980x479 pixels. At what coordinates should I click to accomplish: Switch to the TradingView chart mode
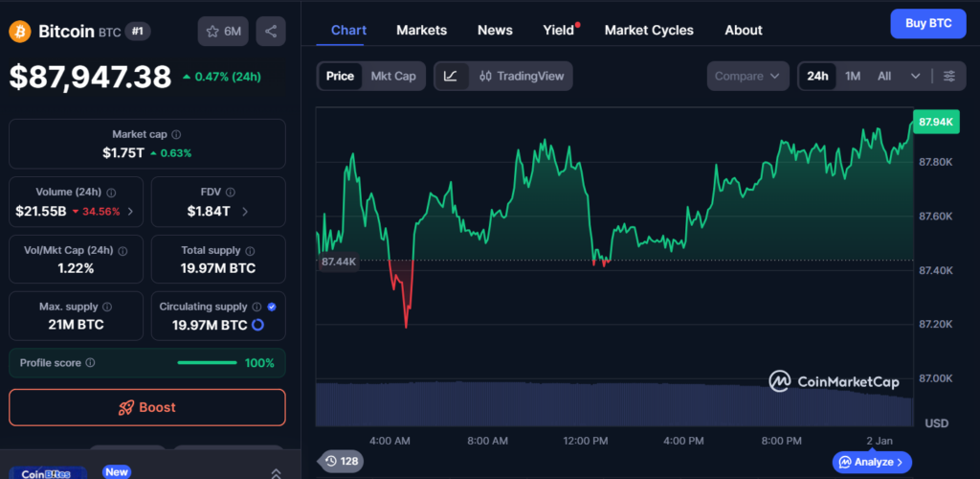point(522,76)
